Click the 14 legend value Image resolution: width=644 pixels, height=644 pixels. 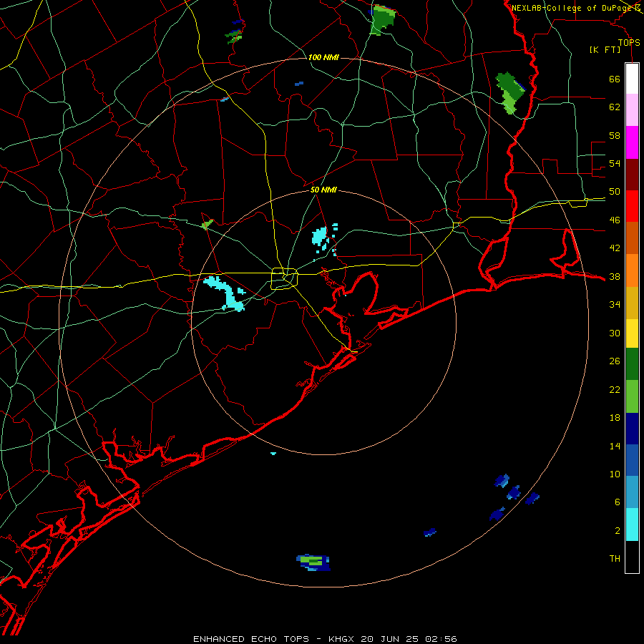[x=615, y=447]
